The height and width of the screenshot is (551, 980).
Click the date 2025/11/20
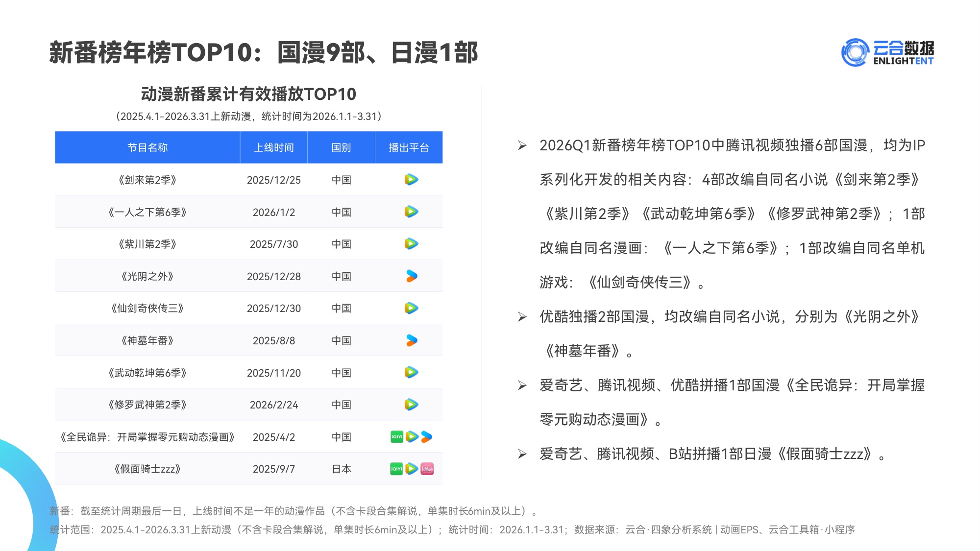tap(274, 373)
